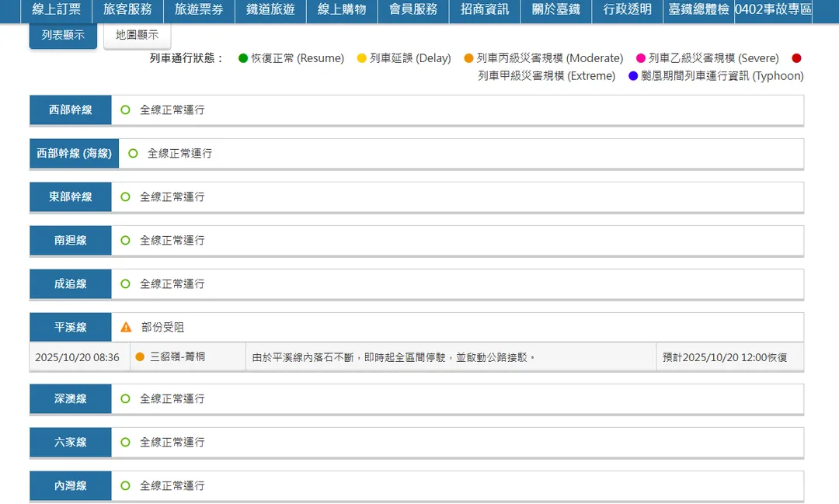Open the 招商資訊 menu
This screenshot has height=504, width=839.
485,9
